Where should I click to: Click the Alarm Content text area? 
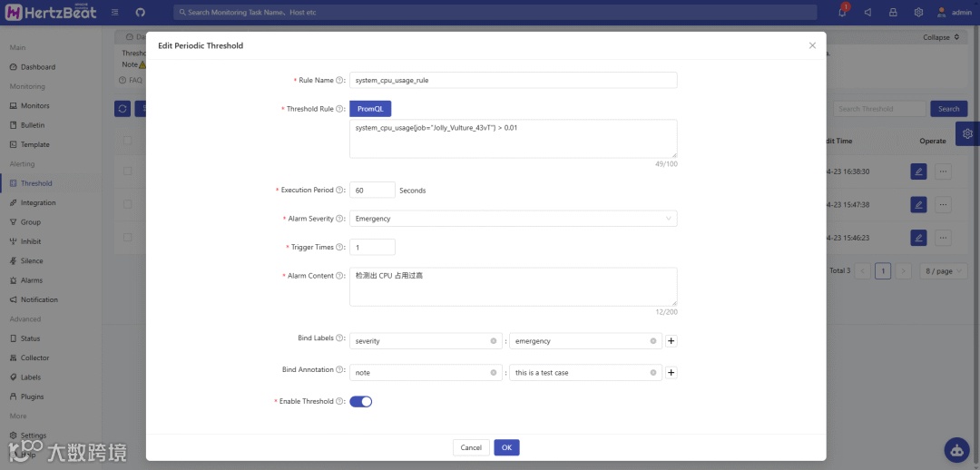(x=513, y=287)
